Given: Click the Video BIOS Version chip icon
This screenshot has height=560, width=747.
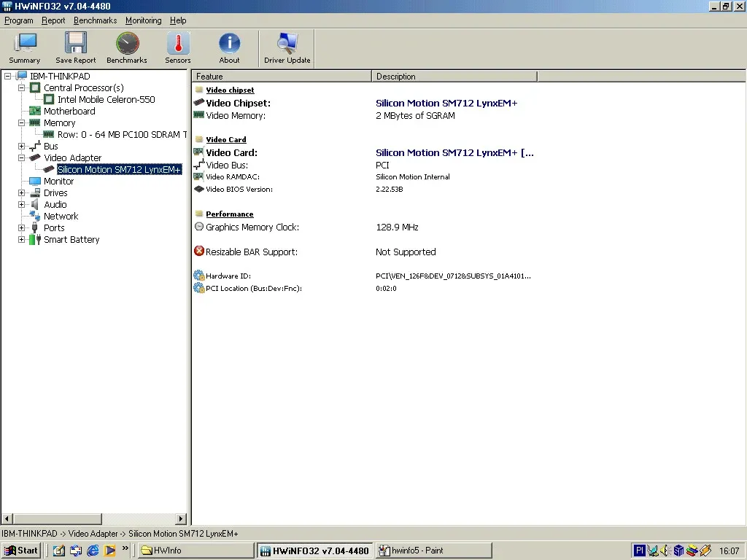Looking at the screenshot, I should [199, 189].
